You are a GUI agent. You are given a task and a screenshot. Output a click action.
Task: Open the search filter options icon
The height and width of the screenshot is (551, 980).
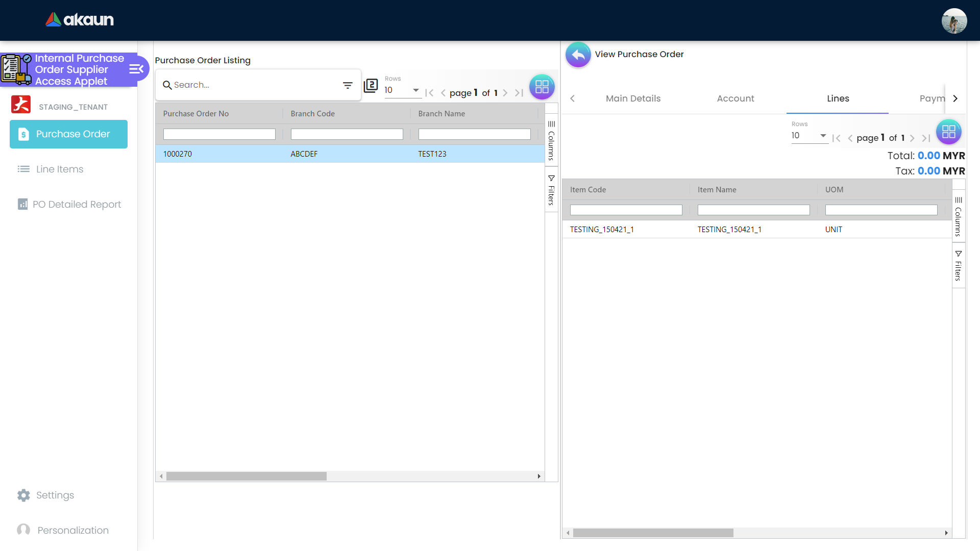[x=348, y=85]
